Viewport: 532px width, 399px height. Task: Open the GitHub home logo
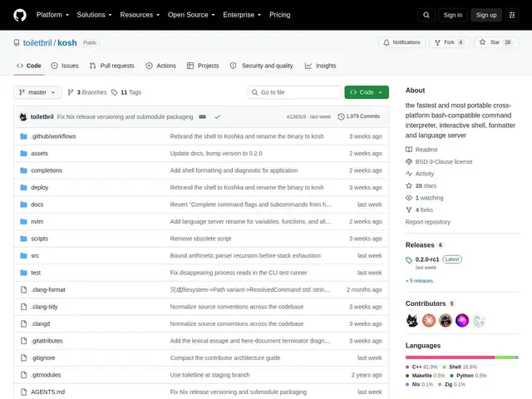click(x=20, y=15)
